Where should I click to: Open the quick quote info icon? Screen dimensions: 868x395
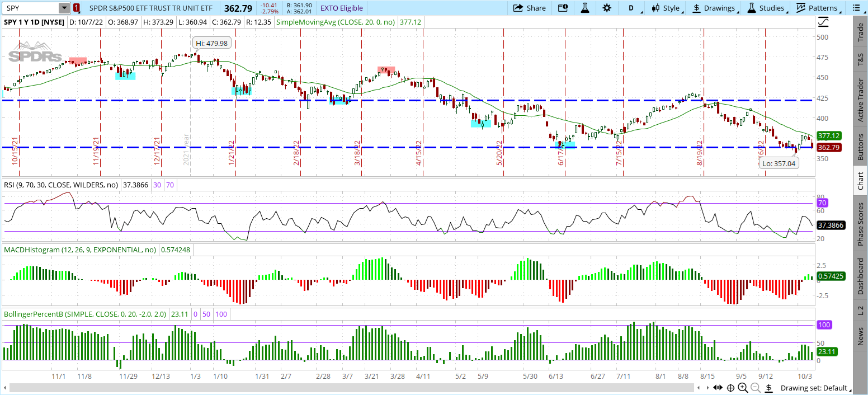click(563, 8)
